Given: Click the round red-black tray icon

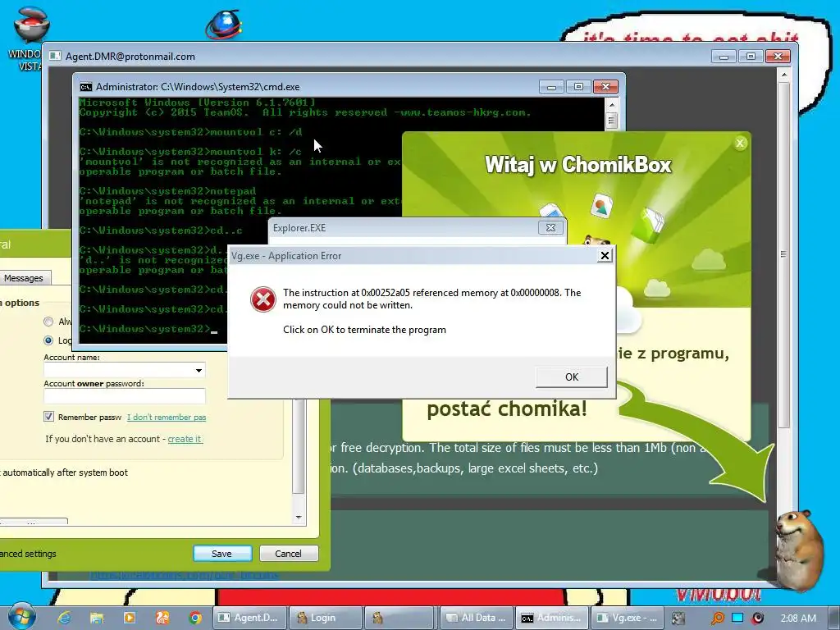Looking at the screenshot, I should pos(757,619).
